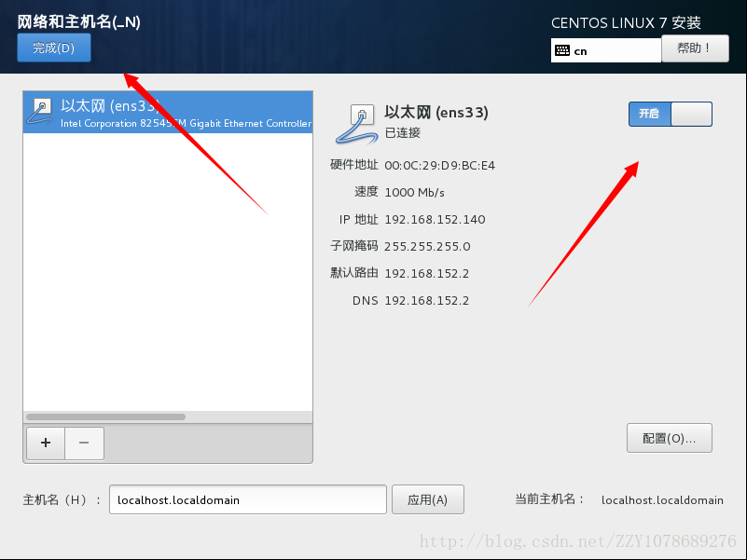Click the Intel Gigabit Ethernet Controller description
747x560 pixels.
[186, 123]
